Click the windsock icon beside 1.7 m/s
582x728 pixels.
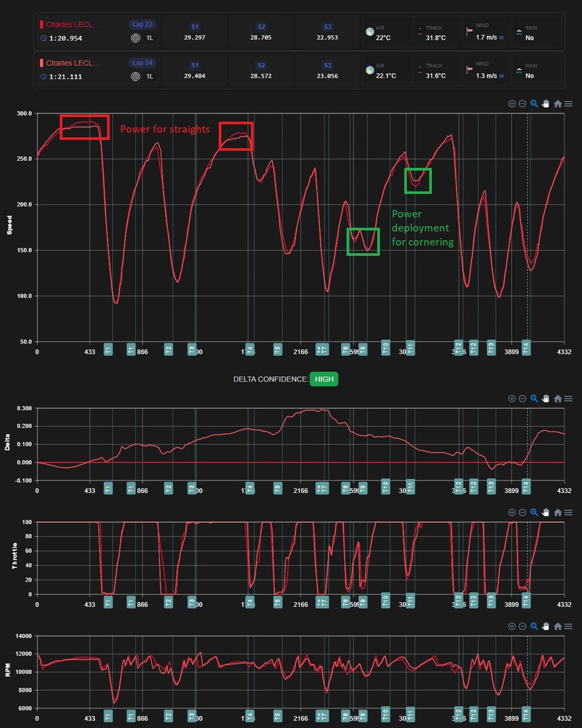pos(469,32)
